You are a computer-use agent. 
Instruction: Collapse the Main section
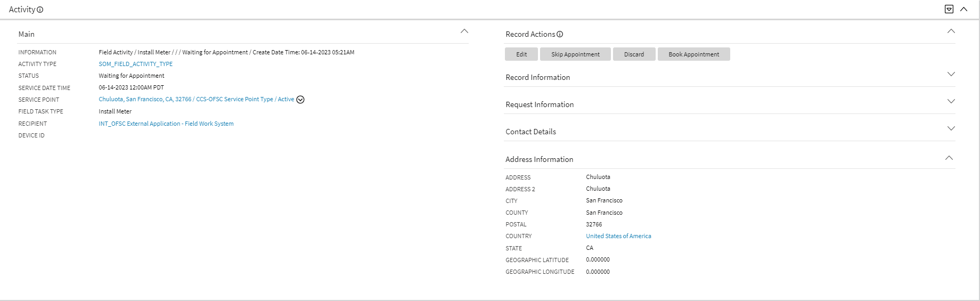point(464,31)
